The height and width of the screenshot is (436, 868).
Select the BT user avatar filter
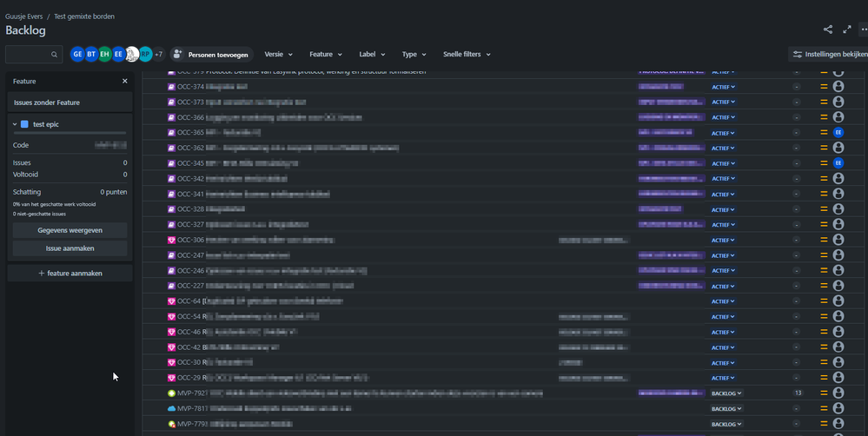[x=91, y=54]
